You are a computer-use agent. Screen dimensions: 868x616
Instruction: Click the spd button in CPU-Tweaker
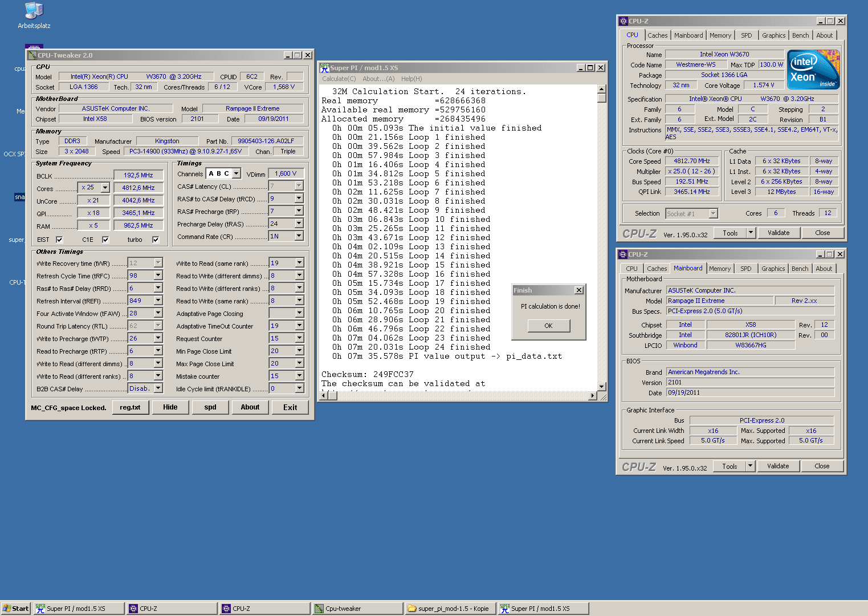210,407
